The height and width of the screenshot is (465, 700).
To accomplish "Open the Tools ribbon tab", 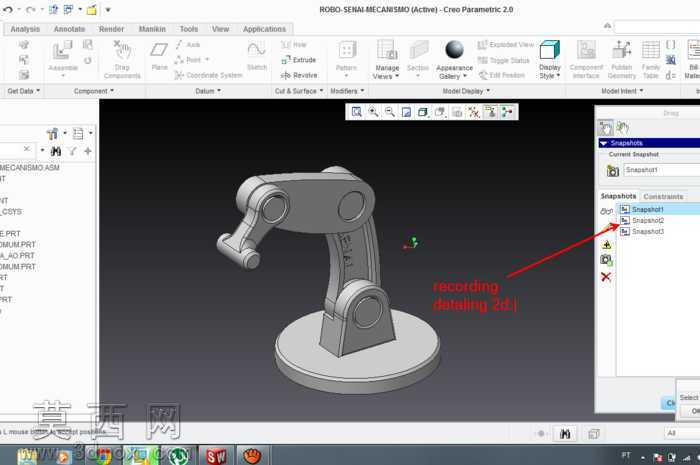I will tap(188, 29).
